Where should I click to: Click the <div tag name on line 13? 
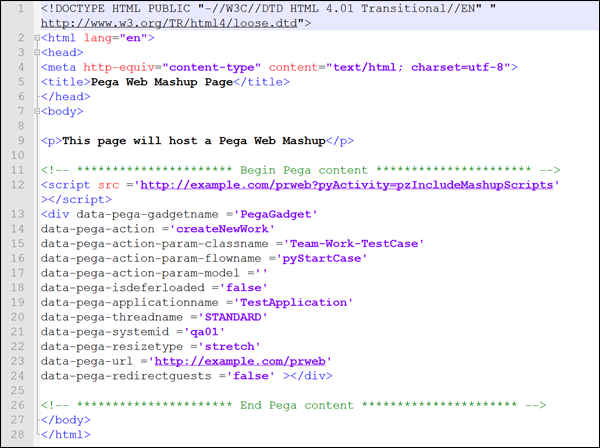[x=55, y=214]
